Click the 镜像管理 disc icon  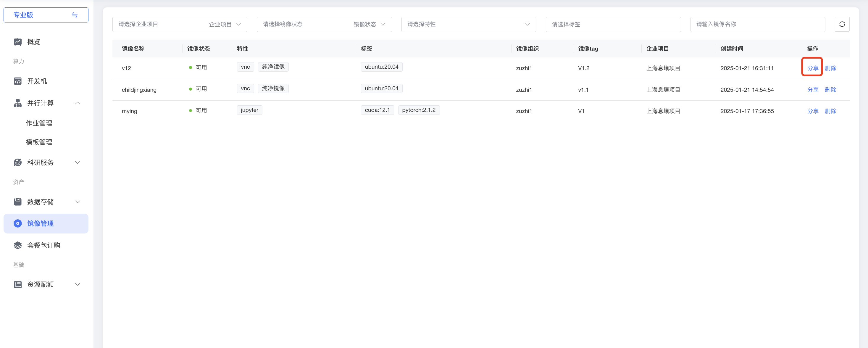coord(17,223)
